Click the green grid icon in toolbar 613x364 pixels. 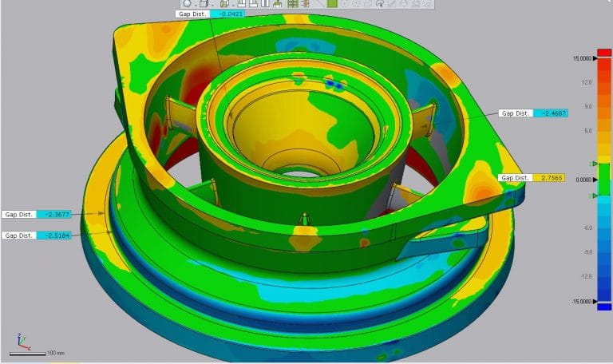click(x=293, y=3)
